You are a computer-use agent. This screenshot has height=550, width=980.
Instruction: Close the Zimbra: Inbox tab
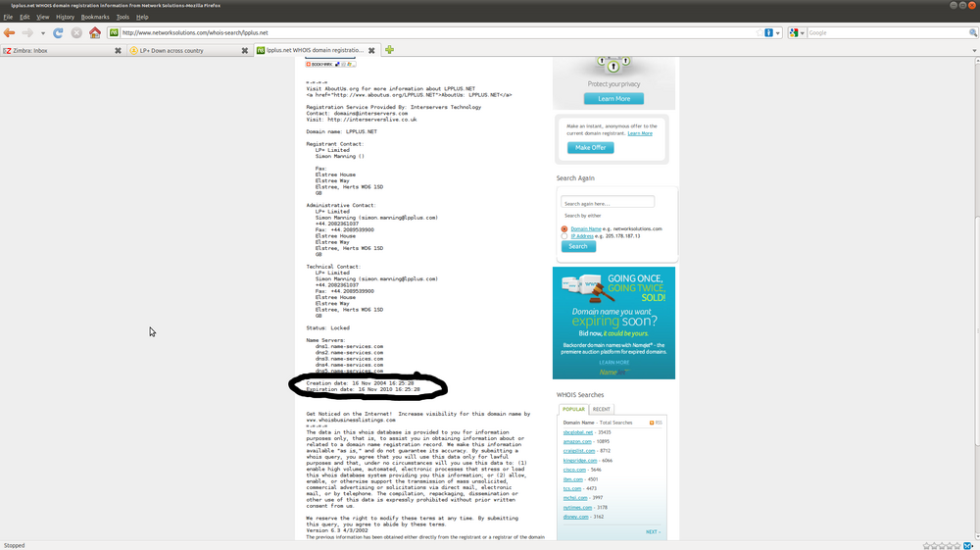click(x=118, y=51)
